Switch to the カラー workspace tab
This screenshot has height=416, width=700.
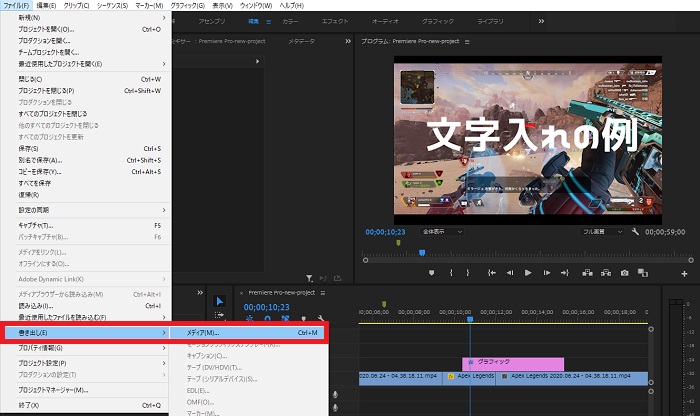point(290,21)
